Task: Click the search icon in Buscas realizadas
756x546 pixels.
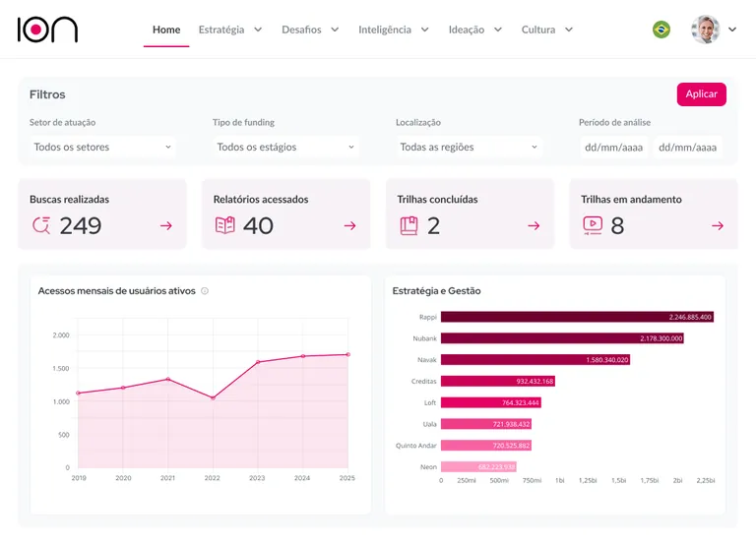Action: pyautogui.click(x=41, y=225)
